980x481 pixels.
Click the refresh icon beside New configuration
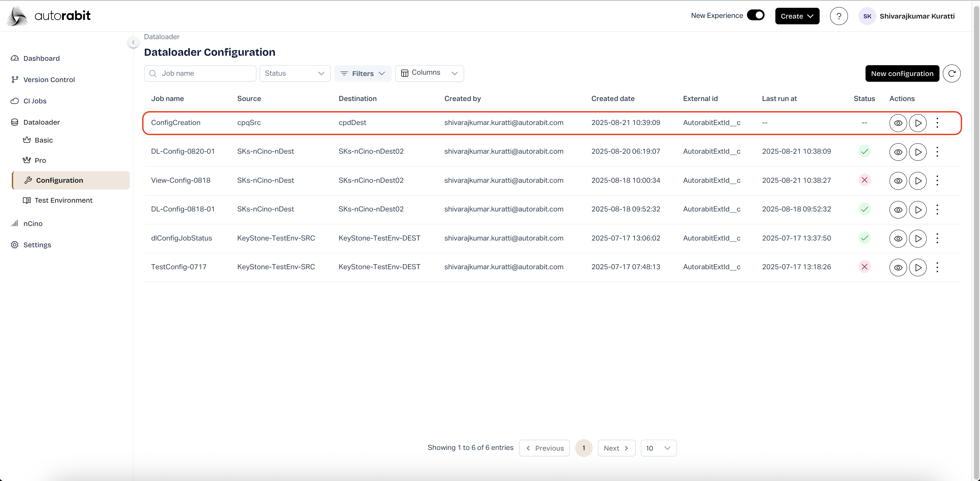click(952, 73)
